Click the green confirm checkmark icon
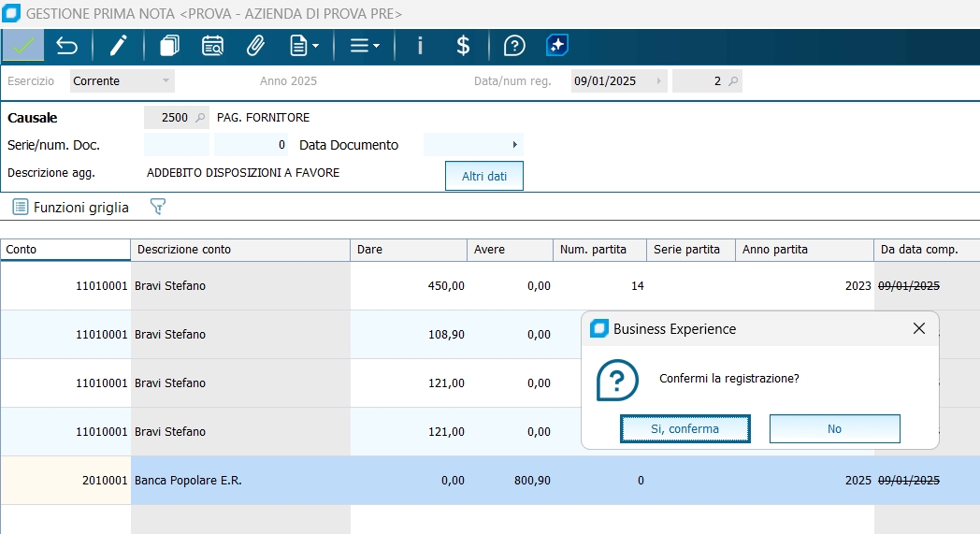Image resolution: width=980 pixels, height=534 pixels. [23, 46]
